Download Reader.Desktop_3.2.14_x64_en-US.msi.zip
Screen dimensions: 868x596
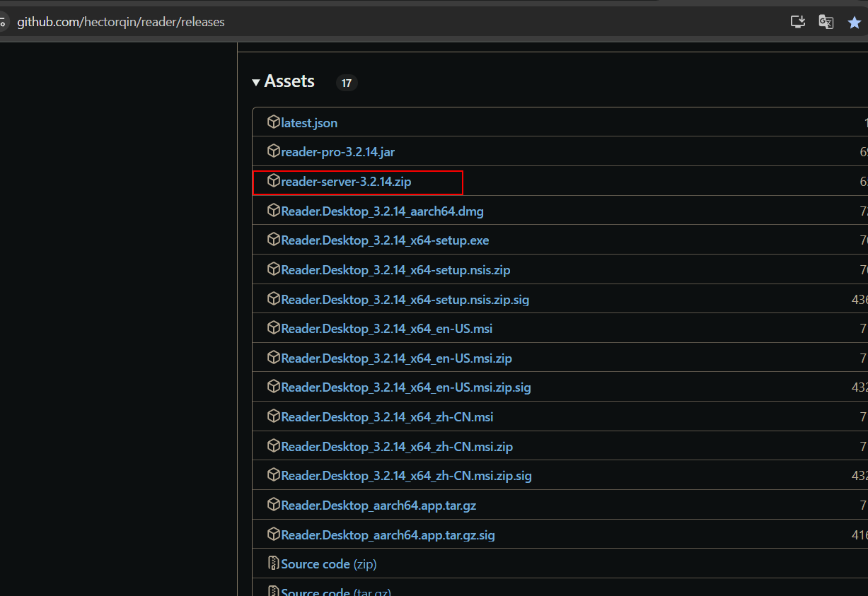point(396,358)
